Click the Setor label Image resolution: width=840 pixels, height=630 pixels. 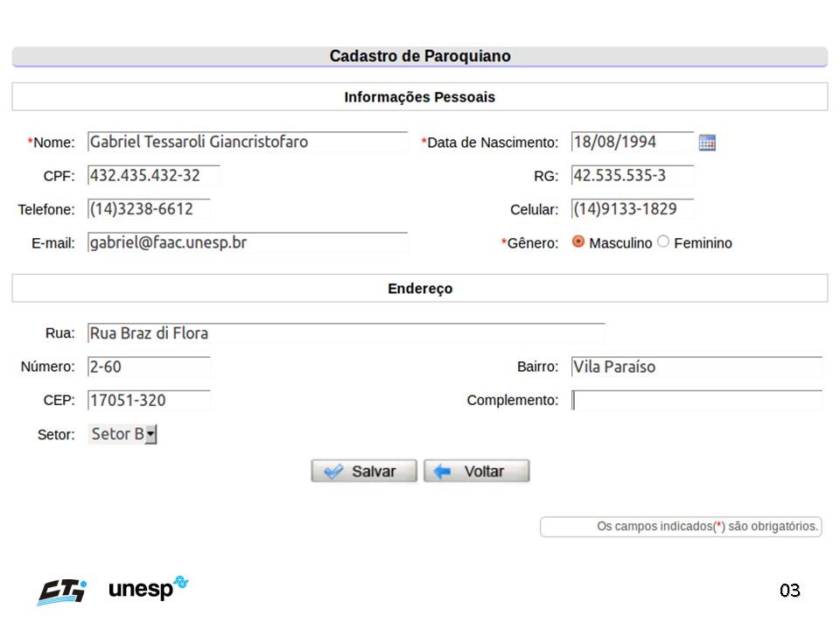coord(56,435)
